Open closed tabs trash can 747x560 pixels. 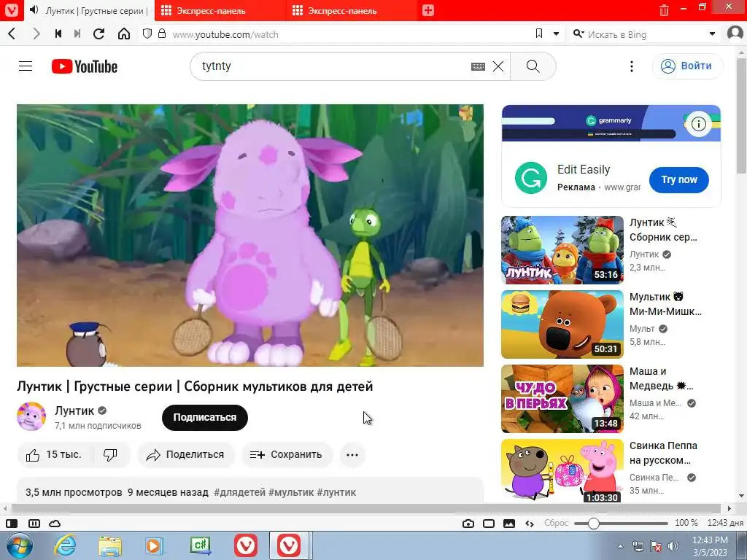664,10
